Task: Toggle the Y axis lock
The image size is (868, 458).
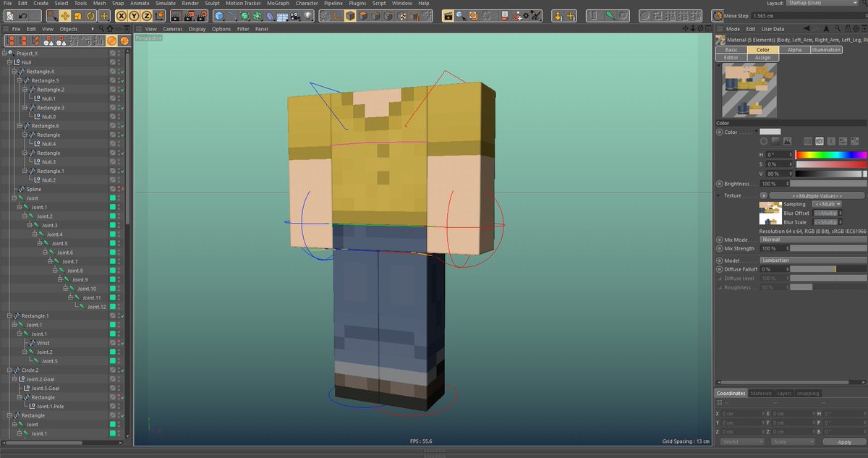Action: pos(135,15)
